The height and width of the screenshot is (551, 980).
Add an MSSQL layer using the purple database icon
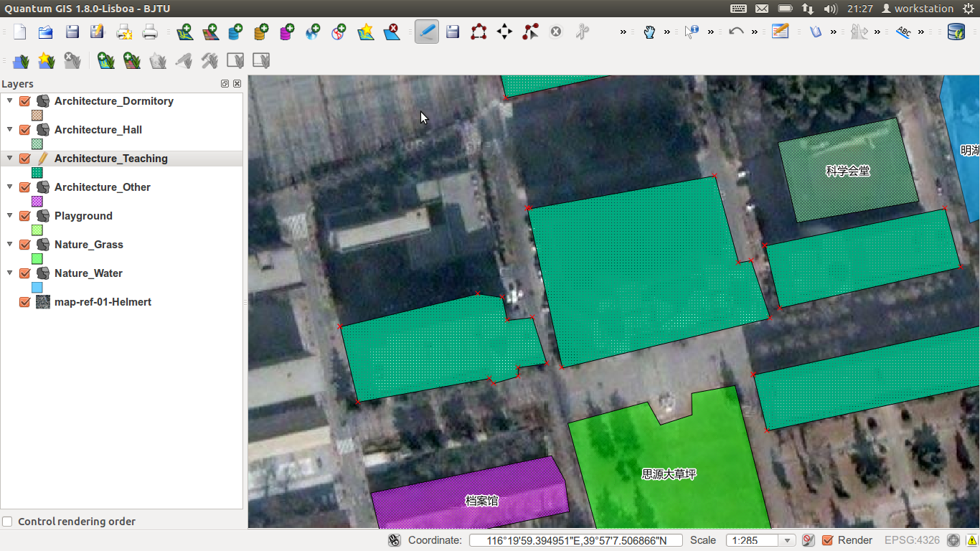(287, 32)
